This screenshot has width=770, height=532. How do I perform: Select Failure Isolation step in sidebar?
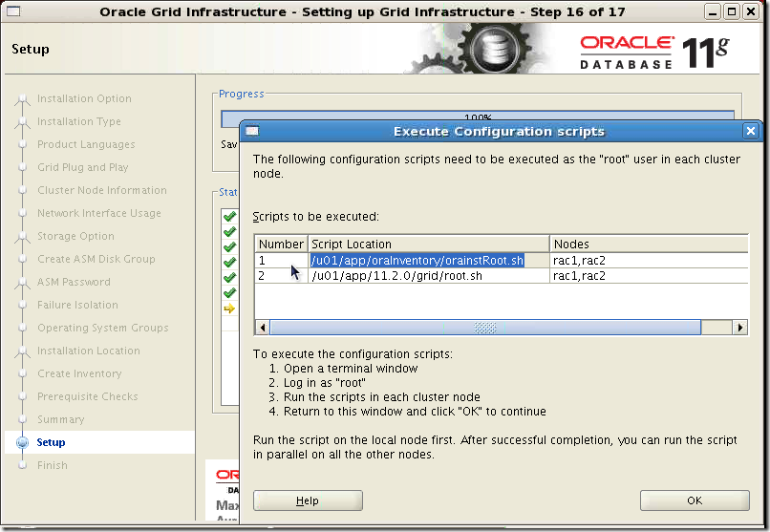pos(77,305)
